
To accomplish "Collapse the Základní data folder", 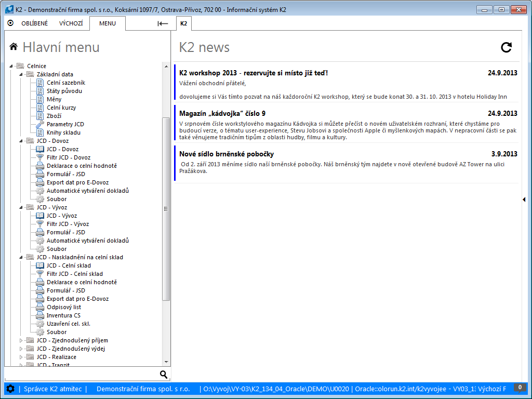I will 21,74.
